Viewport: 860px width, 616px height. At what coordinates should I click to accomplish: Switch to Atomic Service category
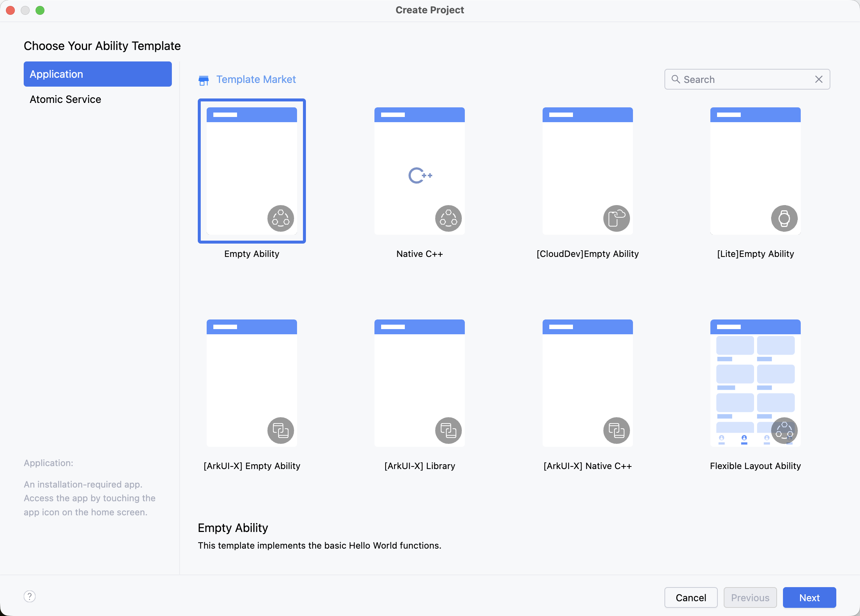pos(65,99)
